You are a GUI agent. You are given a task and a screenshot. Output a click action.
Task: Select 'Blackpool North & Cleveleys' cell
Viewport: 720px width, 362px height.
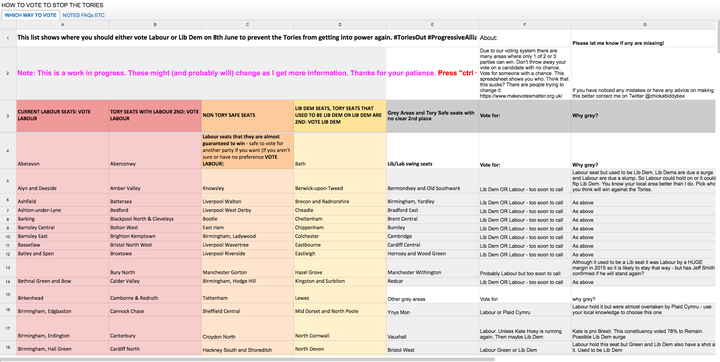[155, 219]
